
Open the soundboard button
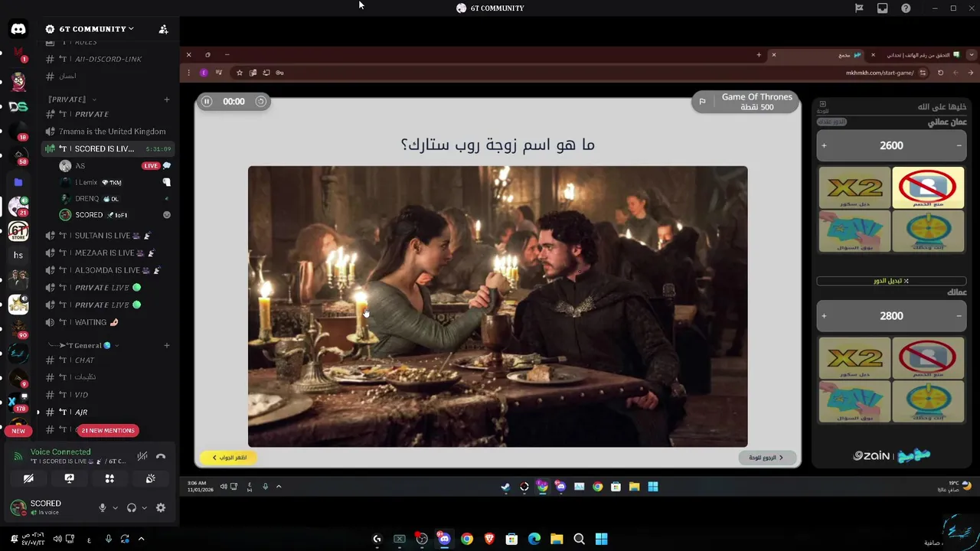[x=150, y=478]
